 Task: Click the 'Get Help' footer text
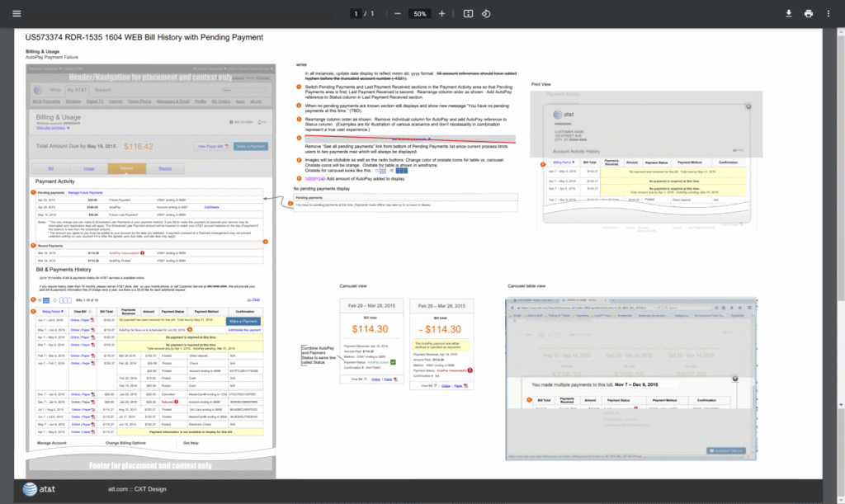click(x=191, y=443)
